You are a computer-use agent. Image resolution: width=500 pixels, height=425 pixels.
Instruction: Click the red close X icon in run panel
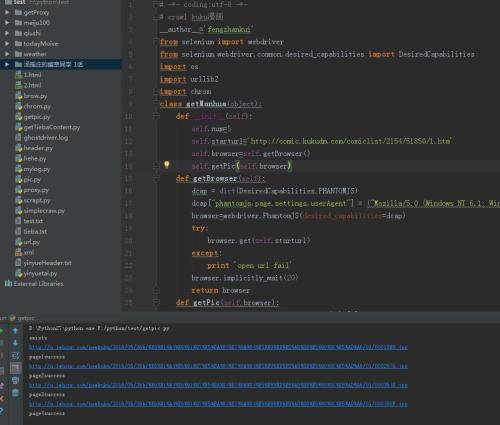(x=1, y=398)
